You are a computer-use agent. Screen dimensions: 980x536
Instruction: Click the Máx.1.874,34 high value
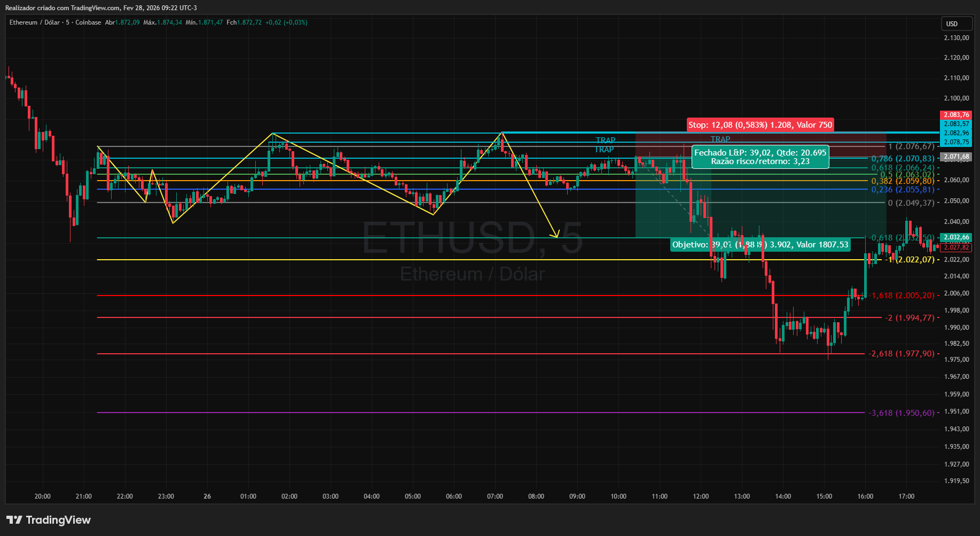click(162, 22)
